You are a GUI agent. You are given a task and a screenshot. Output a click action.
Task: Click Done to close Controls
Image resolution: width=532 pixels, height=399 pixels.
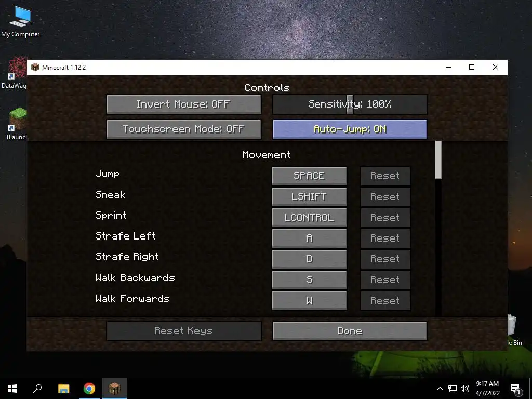[350, 331]
